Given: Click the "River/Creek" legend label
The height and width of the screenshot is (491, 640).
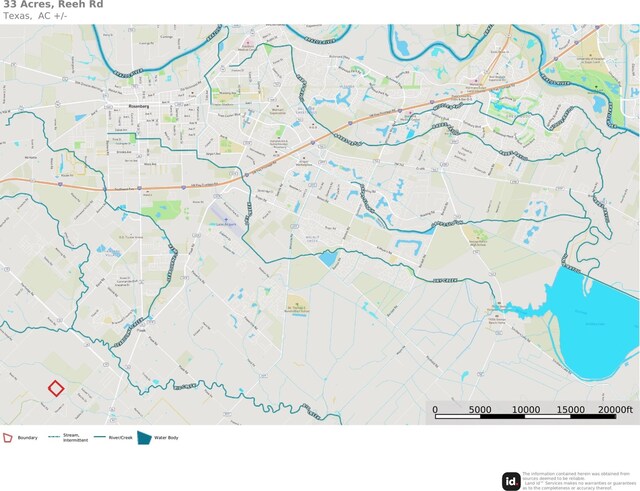Looking at the screenshot, I should click(120, 438).
